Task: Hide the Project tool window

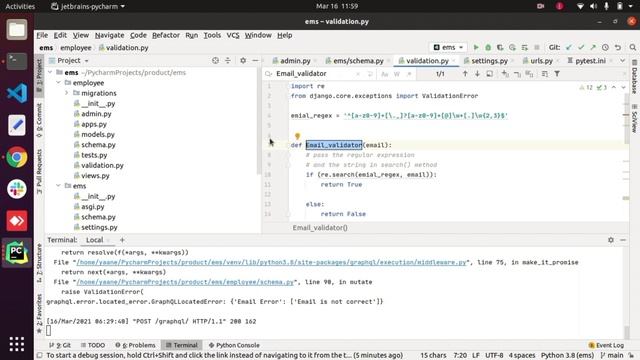Action: point(255,60)
